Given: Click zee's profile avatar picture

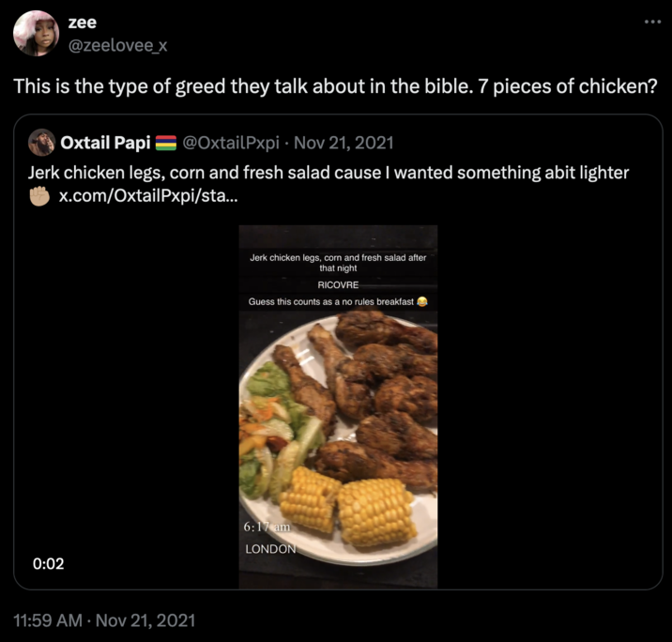Looking at the screenshot, I should point(36,34).
